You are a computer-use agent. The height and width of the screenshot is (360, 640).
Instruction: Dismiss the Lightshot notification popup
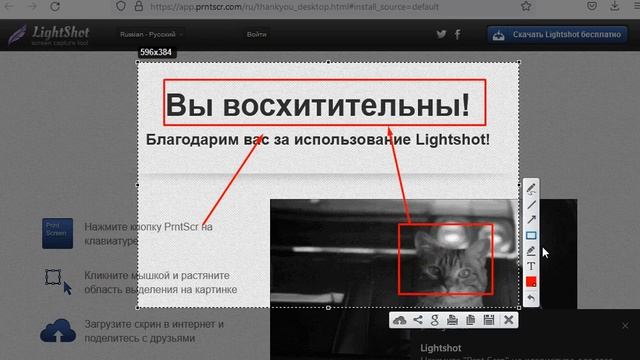click(625, 325)
